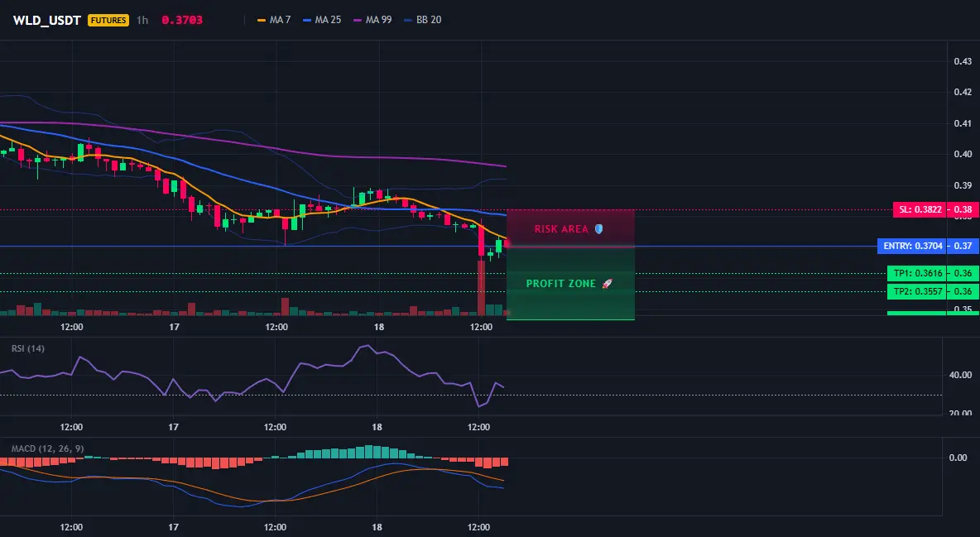Click the rocket icon beside PROFIT ZONE
Screen dimensions: 980x537
coord(607,283)
